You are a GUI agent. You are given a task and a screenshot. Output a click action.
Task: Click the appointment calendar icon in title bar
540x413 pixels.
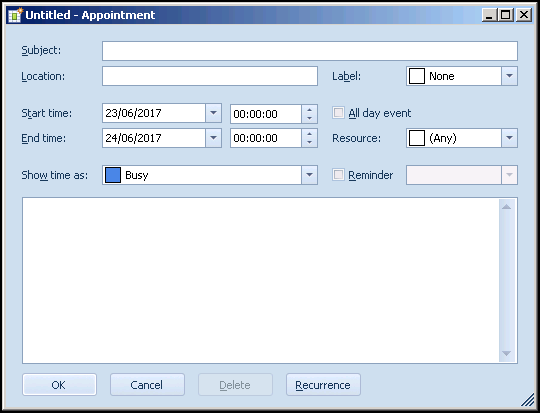[x=15, y=15]
